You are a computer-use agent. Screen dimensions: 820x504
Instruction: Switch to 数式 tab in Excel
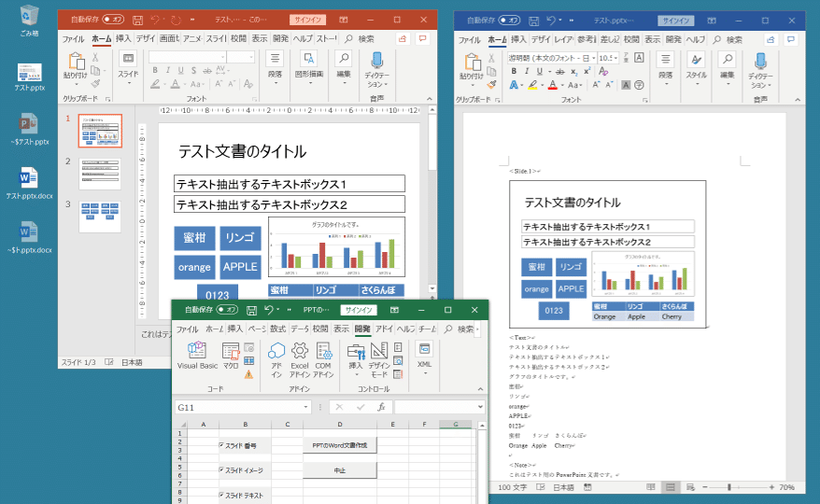coord(277,329)
